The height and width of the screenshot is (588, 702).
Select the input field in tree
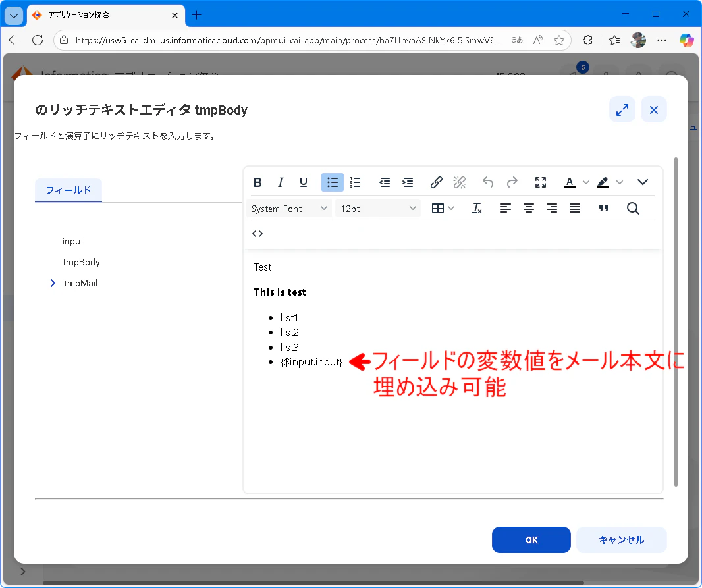[x=73, y=241]
